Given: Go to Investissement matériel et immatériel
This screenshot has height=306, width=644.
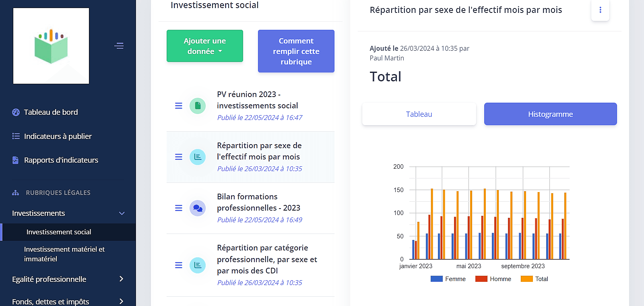Looking at the screenshot, I should pos(64,254).
